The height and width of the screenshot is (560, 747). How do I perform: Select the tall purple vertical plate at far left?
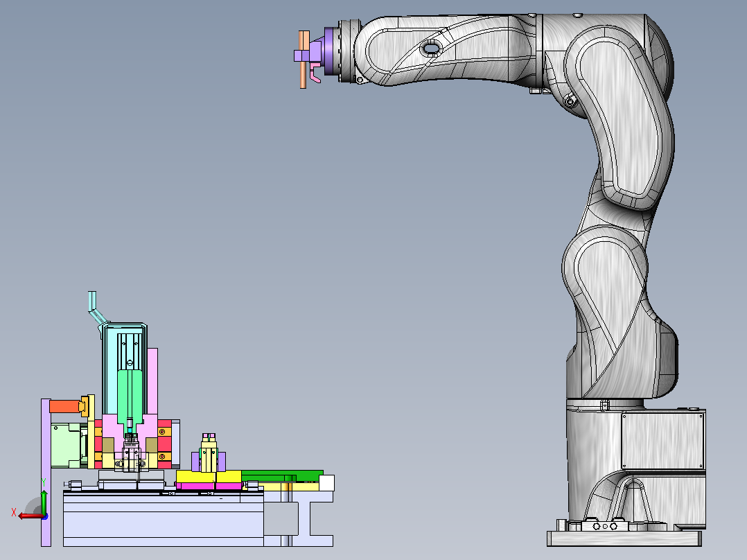coord(46,472)
